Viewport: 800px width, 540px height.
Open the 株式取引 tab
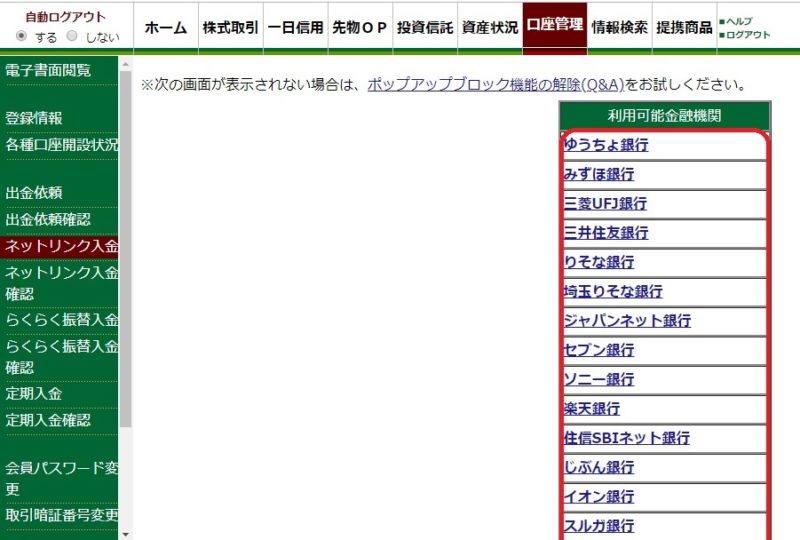tap(231, 27)
